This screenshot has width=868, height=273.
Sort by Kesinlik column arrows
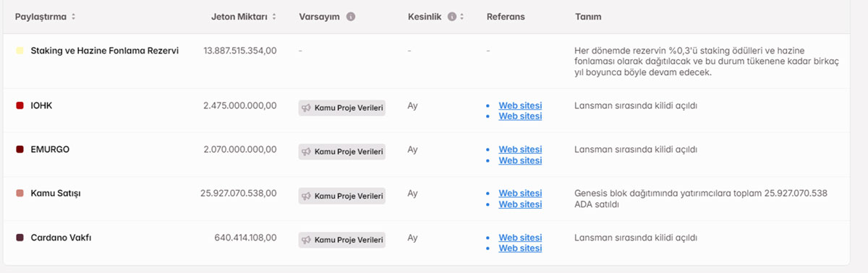[461, 17]
